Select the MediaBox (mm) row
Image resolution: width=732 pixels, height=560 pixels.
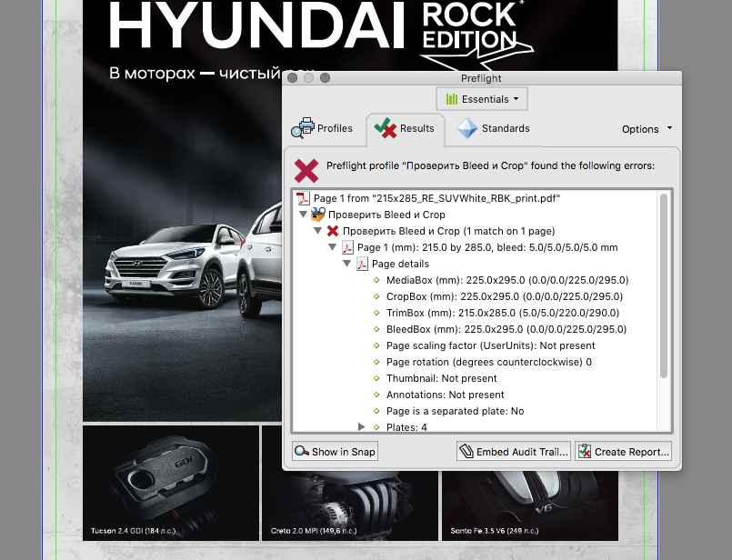pyautogui.click(x=507, y=280)
